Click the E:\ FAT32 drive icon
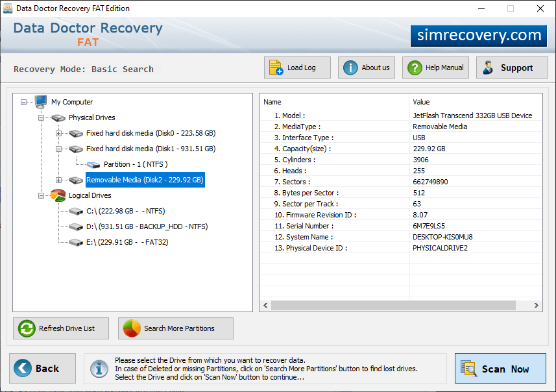Viewport: 556px width, 392px height. (76, 242)
